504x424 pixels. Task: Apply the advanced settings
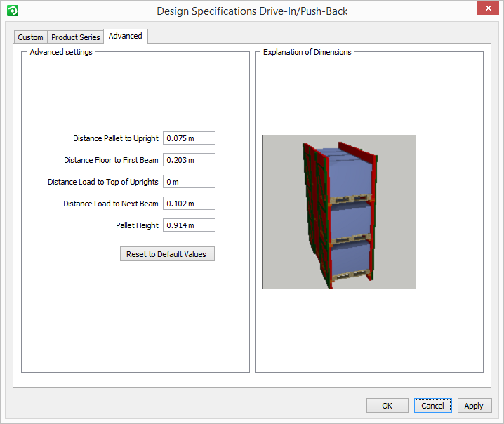[474, 406]
